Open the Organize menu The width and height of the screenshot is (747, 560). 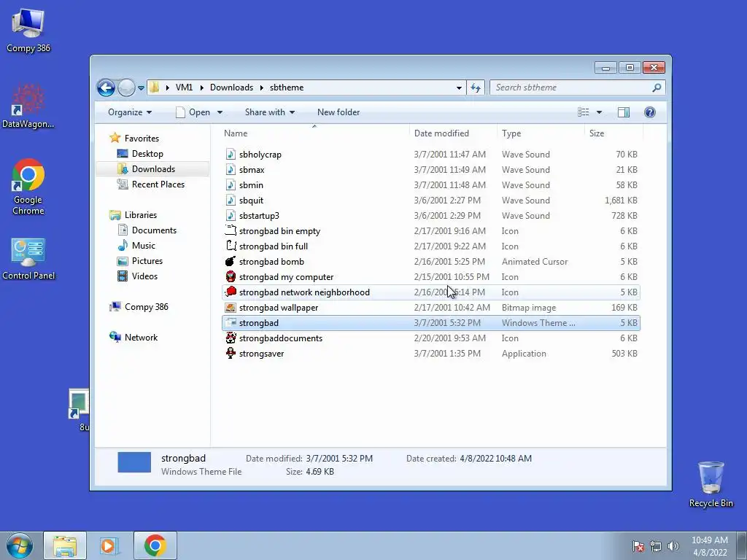130,112
